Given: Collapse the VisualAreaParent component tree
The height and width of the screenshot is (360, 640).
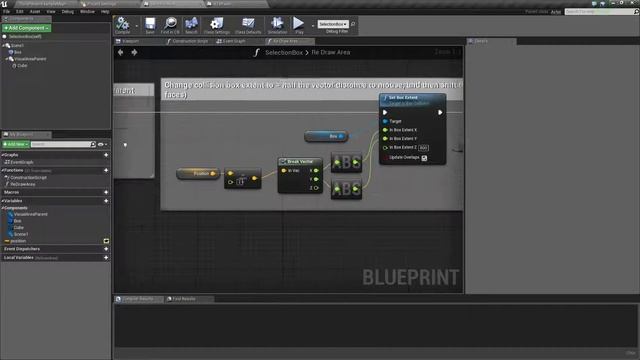Looking at the screenshot, I should click(7, 59).
